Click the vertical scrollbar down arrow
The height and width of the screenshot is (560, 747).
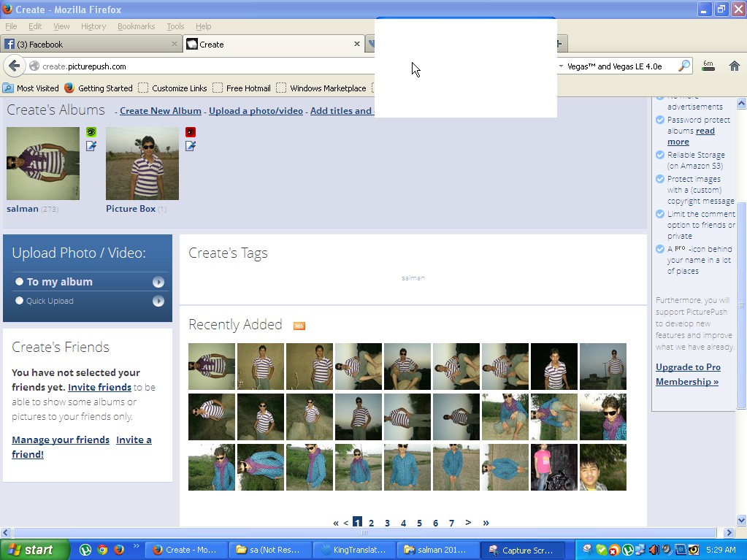(x=741, y=520)
